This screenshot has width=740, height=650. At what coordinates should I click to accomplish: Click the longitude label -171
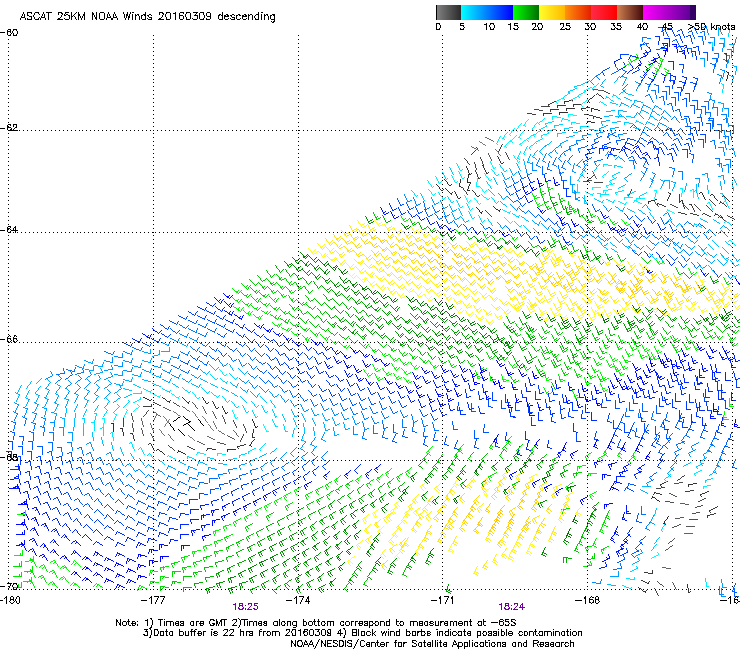click(x=443, y=600)
